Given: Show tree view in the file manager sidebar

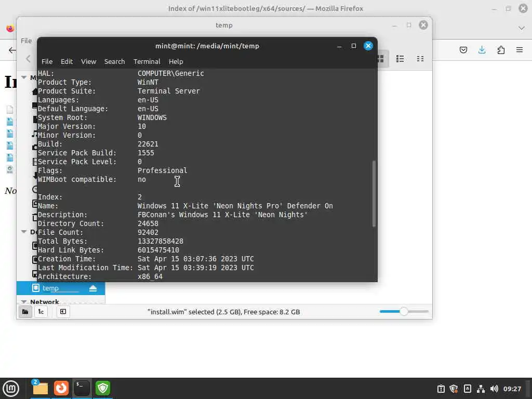Looking at the screenshot, I should point(41,312).
